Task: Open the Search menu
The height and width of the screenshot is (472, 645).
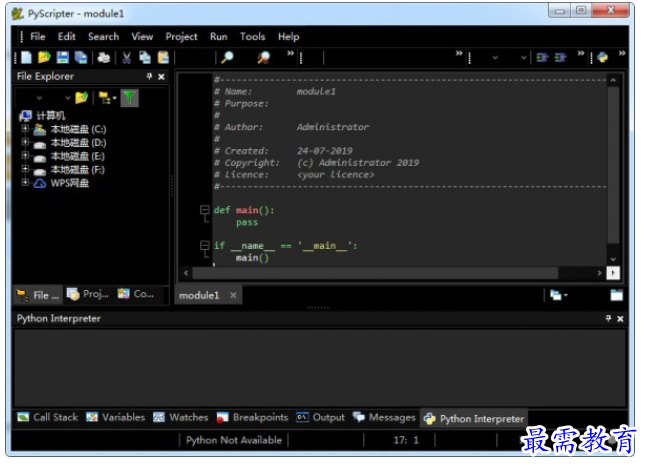Action: coord(103,37)
